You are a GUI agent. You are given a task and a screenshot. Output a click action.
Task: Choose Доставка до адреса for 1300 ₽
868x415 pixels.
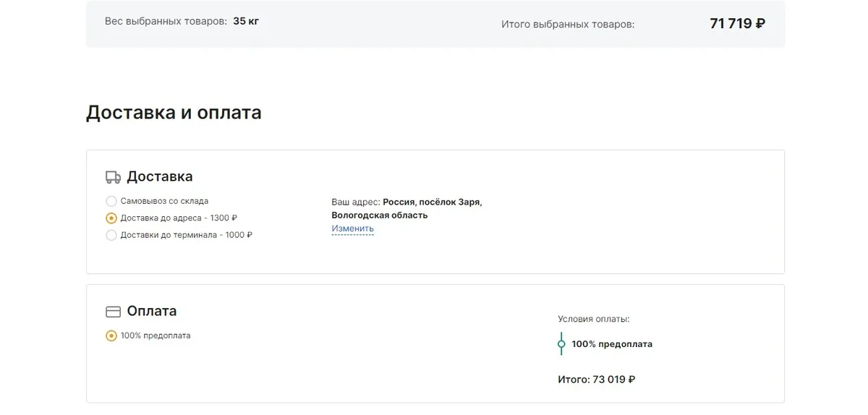pos(111,218)
